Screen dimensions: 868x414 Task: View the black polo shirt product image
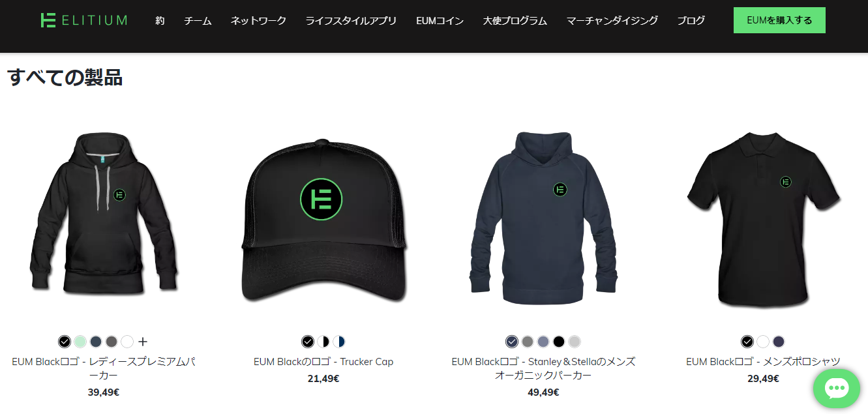(764, 219)
